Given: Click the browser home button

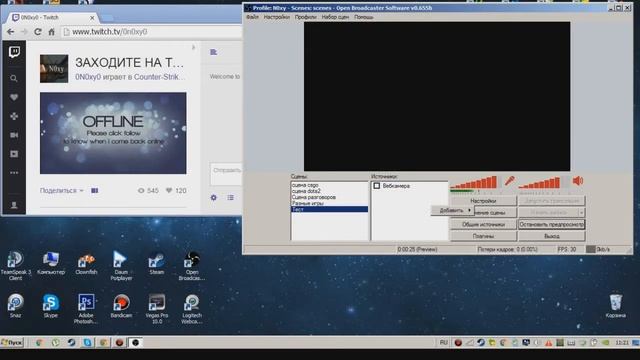Looking at the screenshot, I should pos(51,31).
